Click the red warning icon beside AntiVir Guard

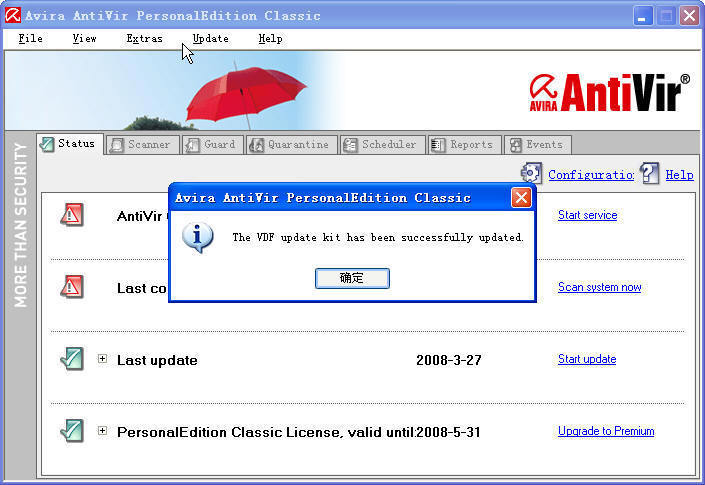click(x=71, y=214)
